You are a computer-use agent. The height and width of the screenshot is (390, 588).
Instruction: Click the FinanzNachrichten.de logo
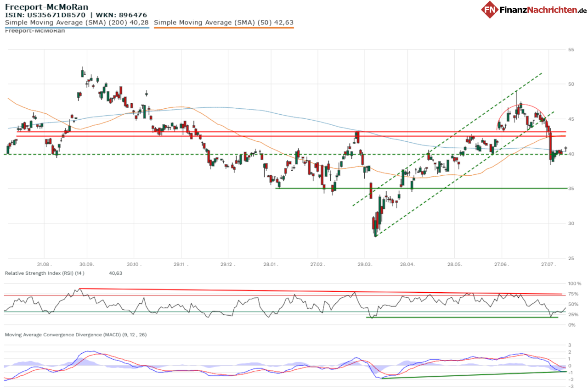pos(534,9)
